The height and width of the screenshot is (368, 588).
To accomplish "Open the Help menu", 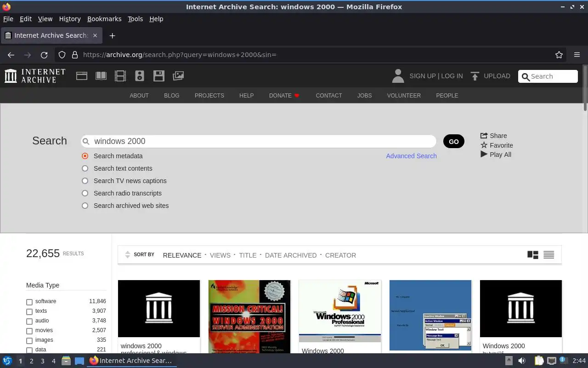I will point(156,19).
